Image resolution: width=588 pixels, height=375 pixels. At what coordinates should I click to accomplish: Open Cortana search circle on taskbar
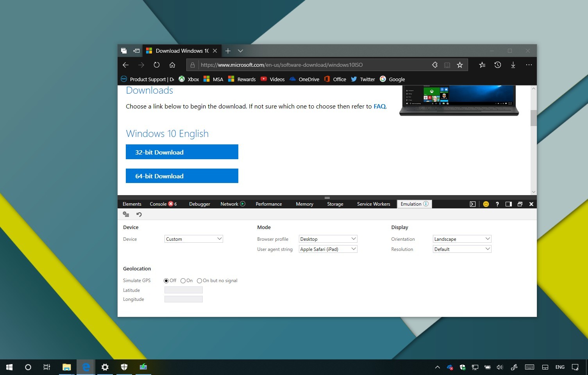point(28,367)
